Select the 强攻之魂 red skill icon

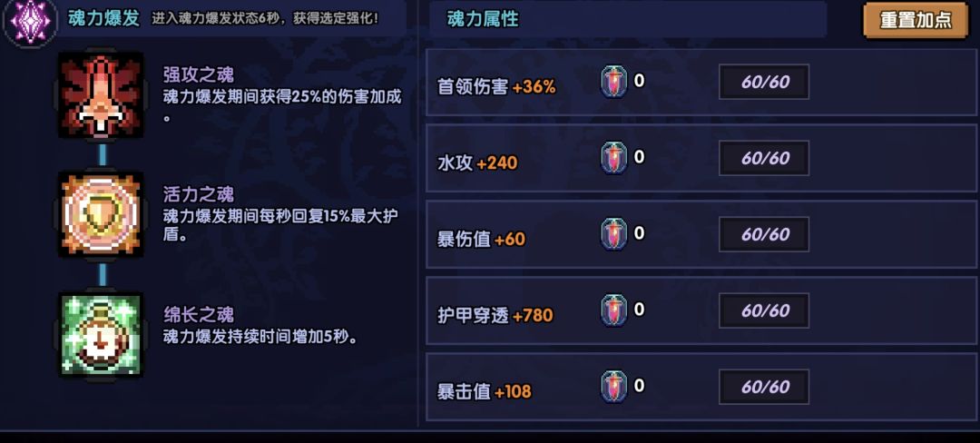click(x=101, y=95)
